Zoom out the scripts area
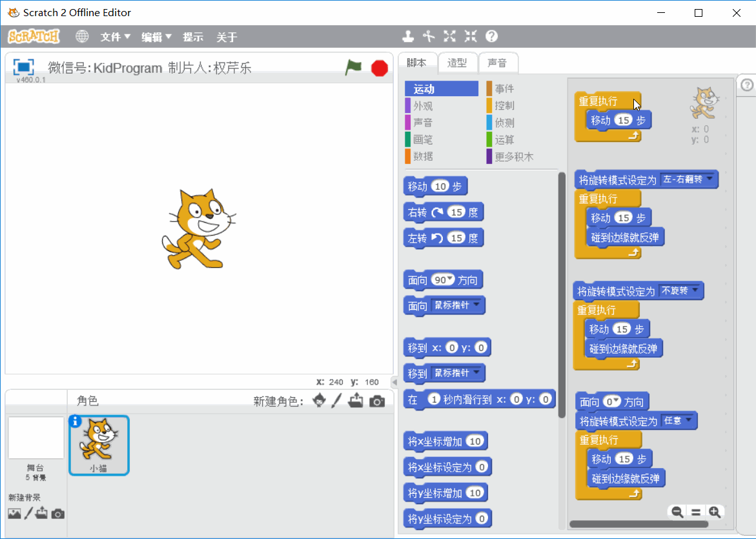The height and width of the screenshot is (539, 756). click(x=677, y=512)
